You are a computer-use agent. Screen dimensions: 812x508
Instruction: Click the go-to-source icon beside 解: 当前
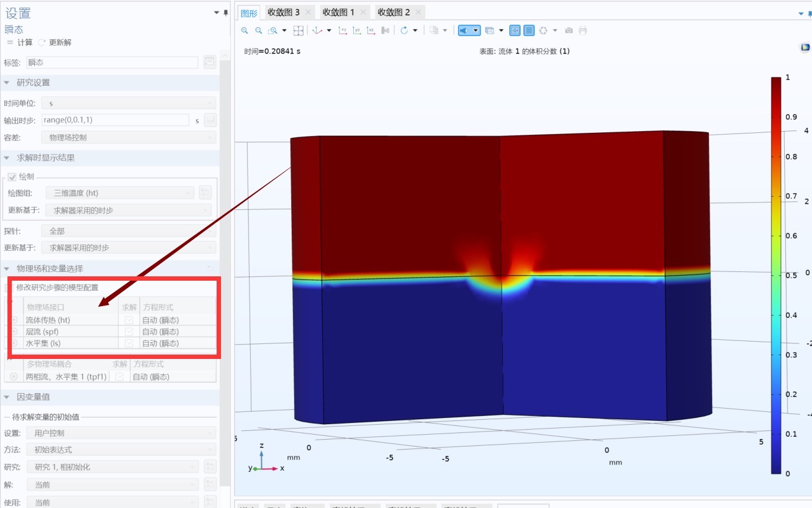point(210,484)
